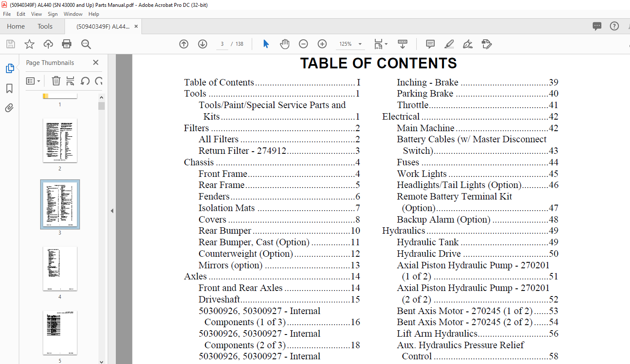This screenshot has width=630, height=364.
Task: Click the Work Lights contents entry
Action: coord(477,174)
